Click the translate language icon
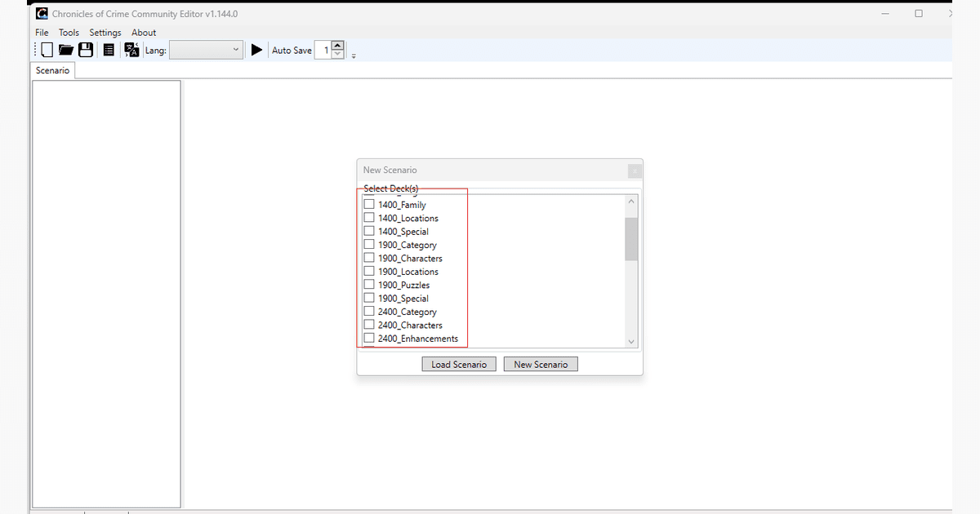The width and height of the screenshot is (980, 514). [131, 50]
